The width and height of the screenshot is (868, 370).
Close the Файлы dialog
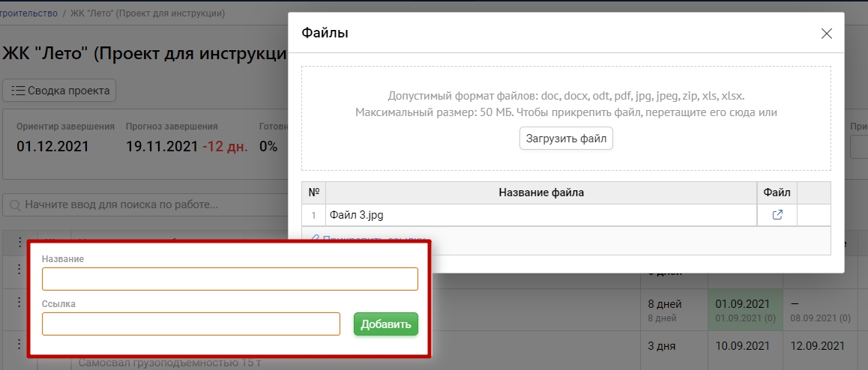826,33
